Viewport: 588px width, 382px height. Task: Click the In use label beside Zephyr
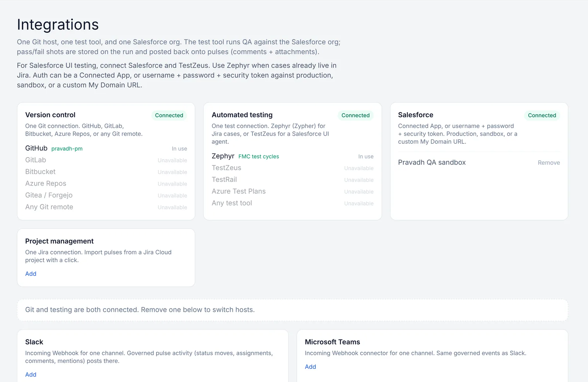click(366, 156)
